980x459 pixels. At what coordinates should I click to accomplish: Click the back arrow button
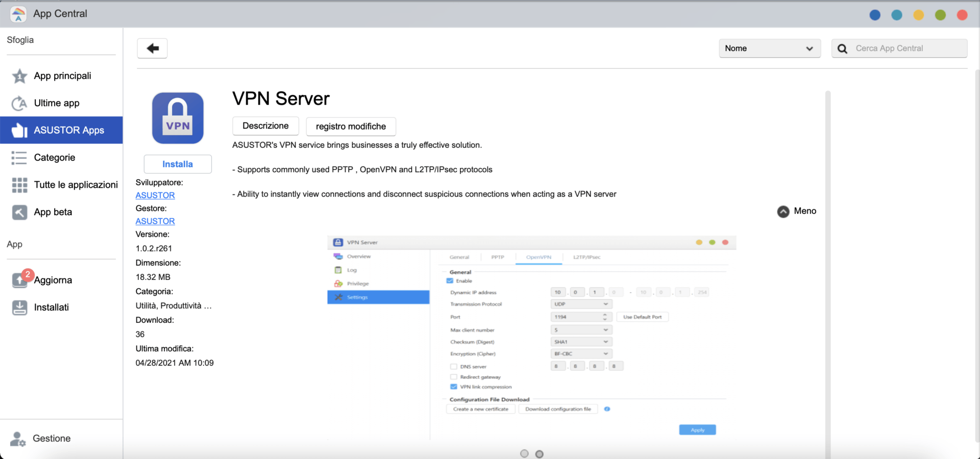tap(152, 48)
